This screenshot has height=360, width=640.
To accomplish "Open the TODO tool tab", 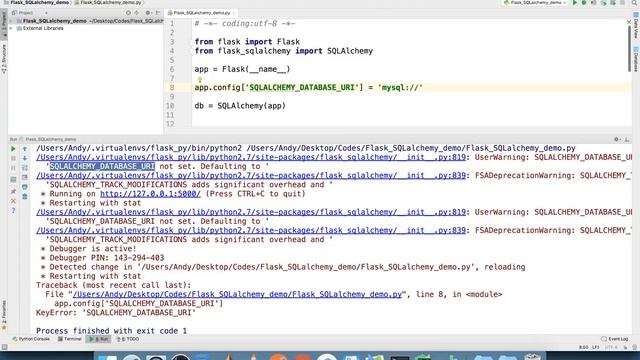I will pos(128,339).
